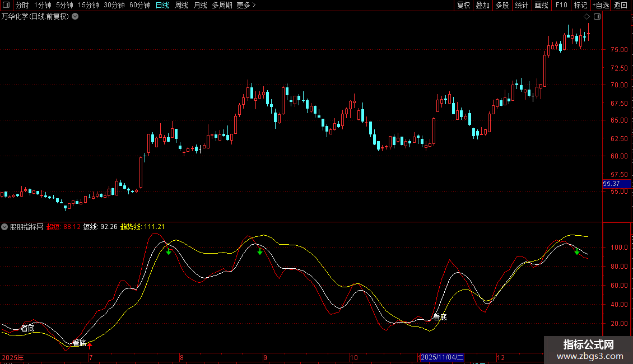The width and height of the screenshot is (633, 364).
Task: Click the diamond marker icon above chart
Action: click(x=587, y=17)
